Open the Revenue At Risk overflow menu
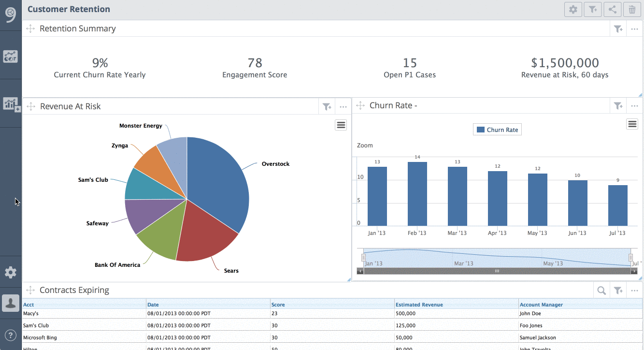 tap(343, 106)
